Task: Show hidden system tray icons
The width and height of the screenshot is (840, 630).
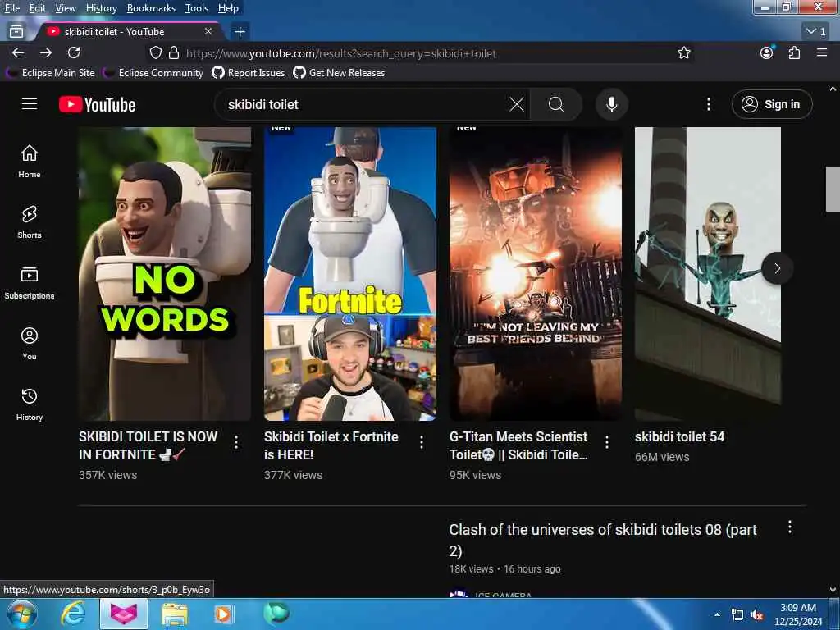Action: 717,614
